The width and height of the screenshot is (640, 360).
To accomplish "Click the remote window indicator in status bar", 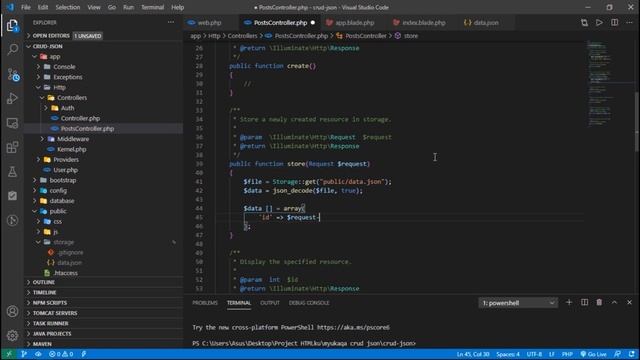I will coord(9,354).
